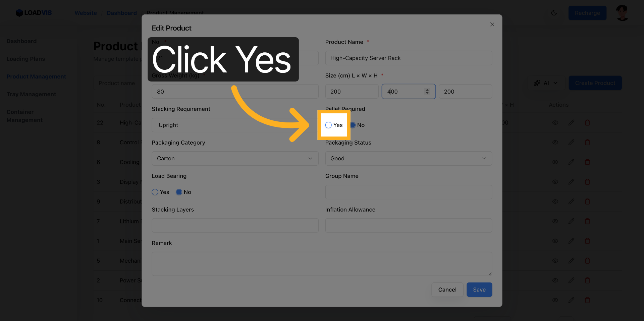Select Yes for Load Bearing

[155, 192]
